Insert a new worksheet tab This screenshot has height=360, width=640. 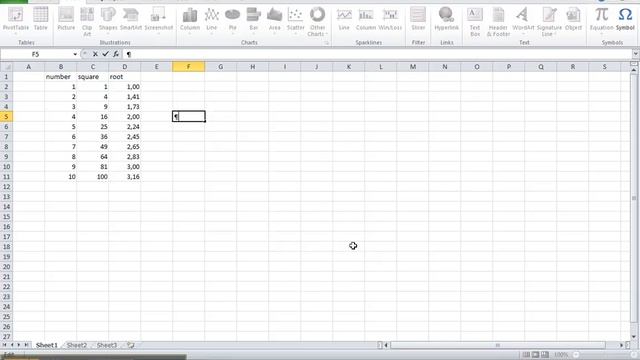click(x=131, y=345)
